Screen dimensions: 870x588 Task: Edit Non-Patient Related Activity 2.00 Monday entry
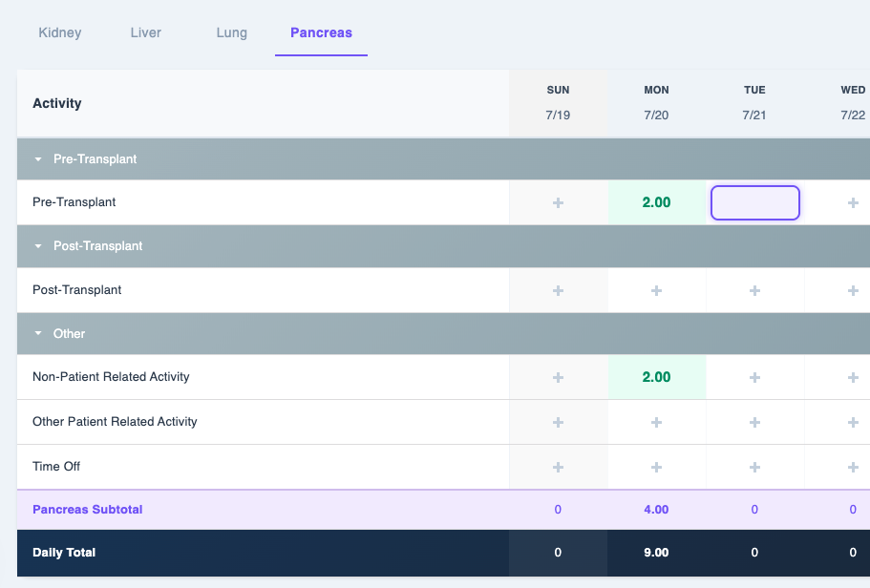click(656, 377)
